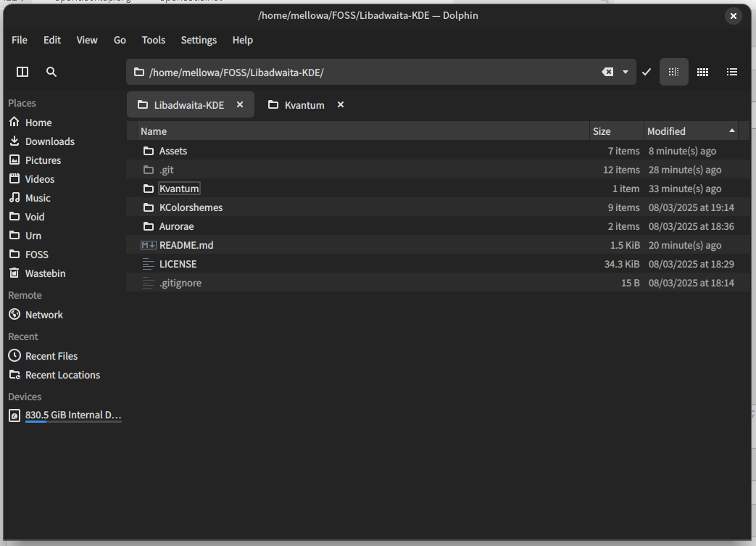Open the Edit menu
The width and height of the screenshot is (756, 546).
click(x=52, y=40)
